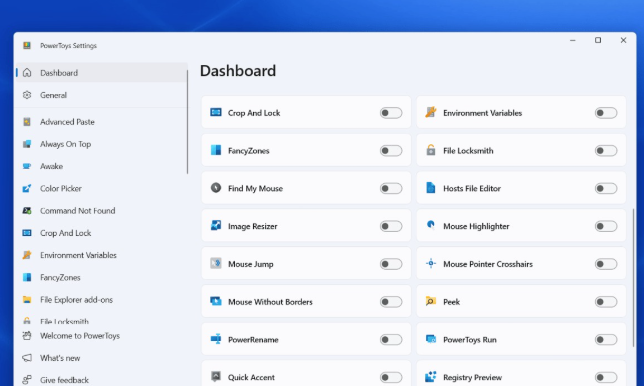
Task: Enable the Image Resizer toggle
Action: (391, 226)
